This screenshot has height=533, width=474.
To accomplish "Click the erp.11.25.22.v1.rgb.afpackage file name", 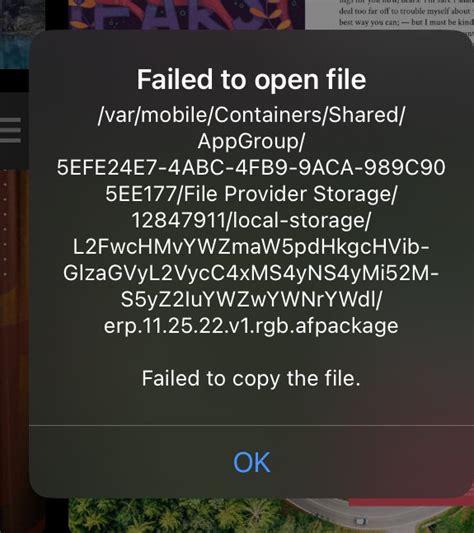I will pyautogui.click(x=251, y=326).
